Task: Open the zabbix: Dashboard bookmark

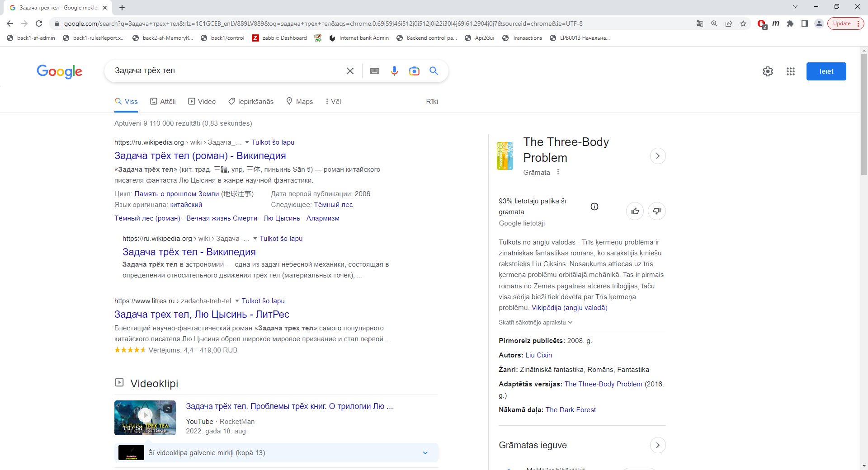Action: tap(279, 38)
